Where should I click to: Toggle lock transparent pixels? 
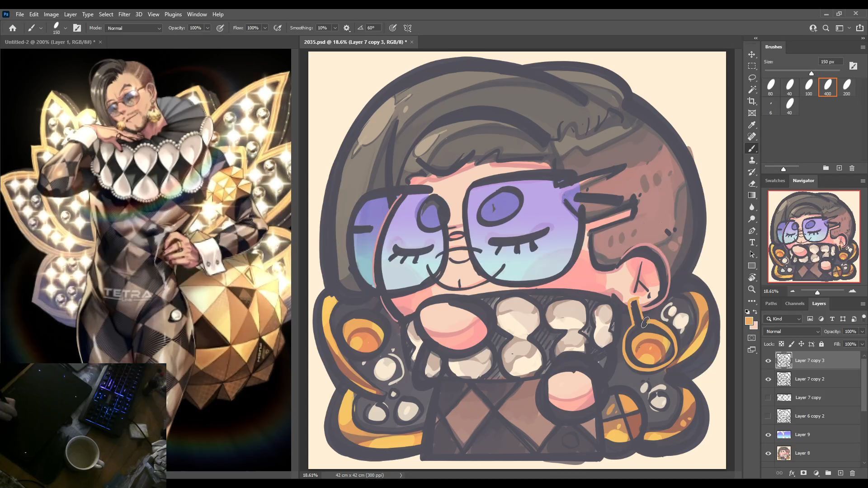point(781,344)
